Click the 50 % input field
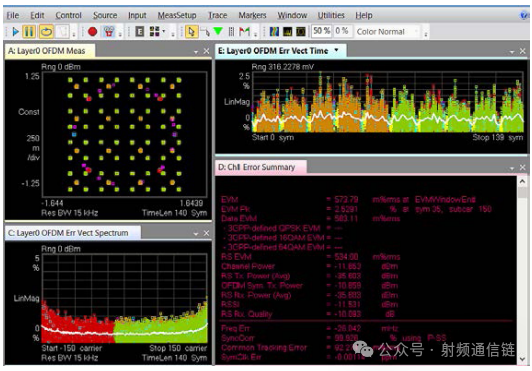 (321, 31)
